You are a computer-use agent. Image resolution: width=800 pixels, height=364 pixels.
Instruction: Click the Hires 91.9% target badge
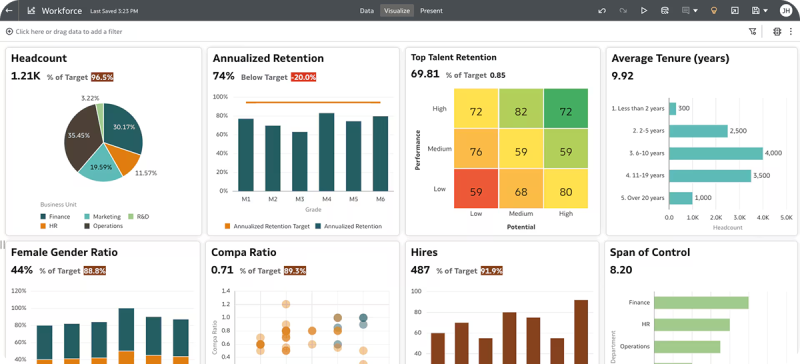point(491,271)
